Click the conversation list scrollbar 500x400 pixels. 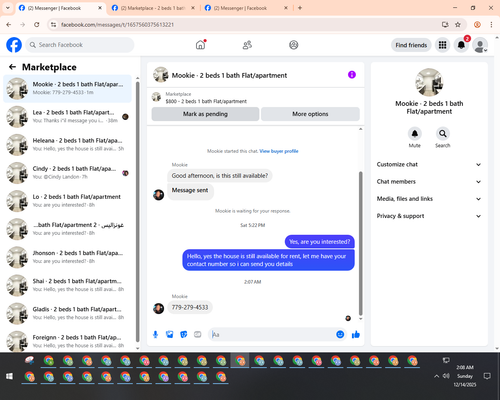click(x=138, y=212)
